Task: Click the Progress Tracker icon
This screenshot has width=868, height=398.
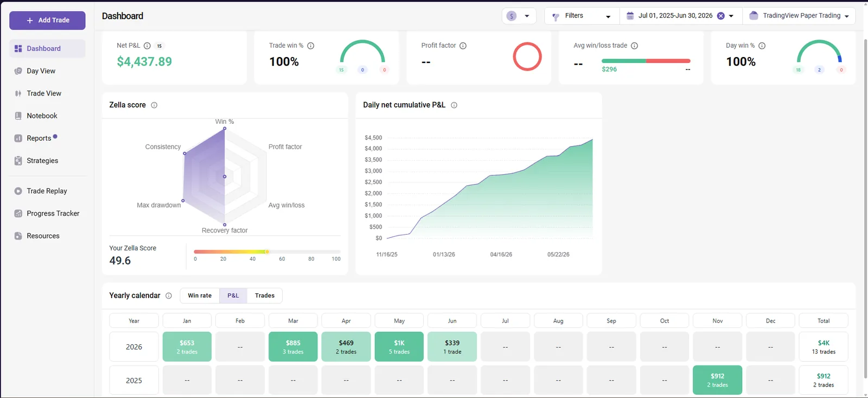Action: click(x=18, y=213)
